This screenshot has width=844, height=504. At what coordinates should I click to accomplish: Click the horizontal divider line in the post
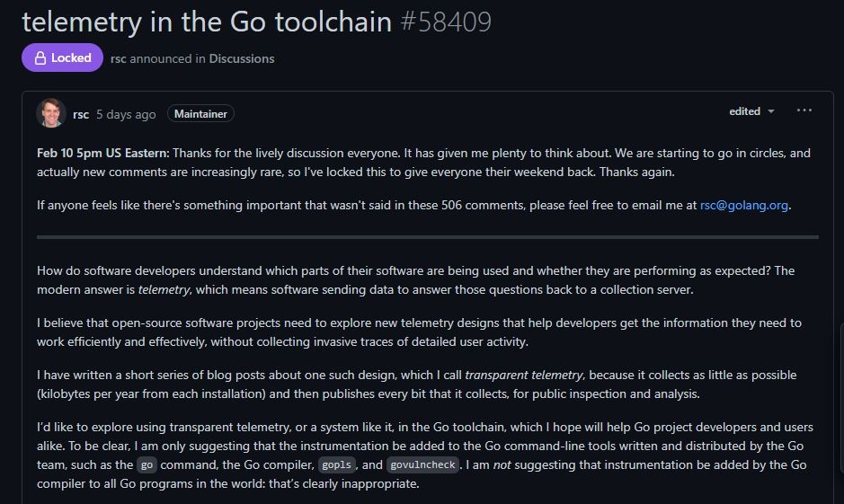[428, 237]
